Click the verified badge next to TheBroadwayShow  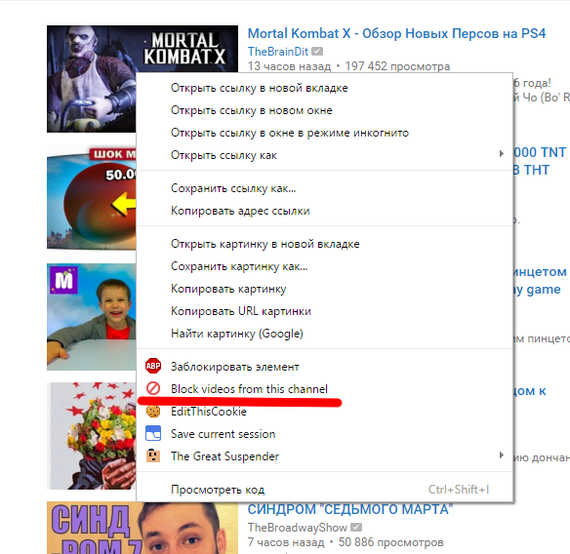pos(356,527)
